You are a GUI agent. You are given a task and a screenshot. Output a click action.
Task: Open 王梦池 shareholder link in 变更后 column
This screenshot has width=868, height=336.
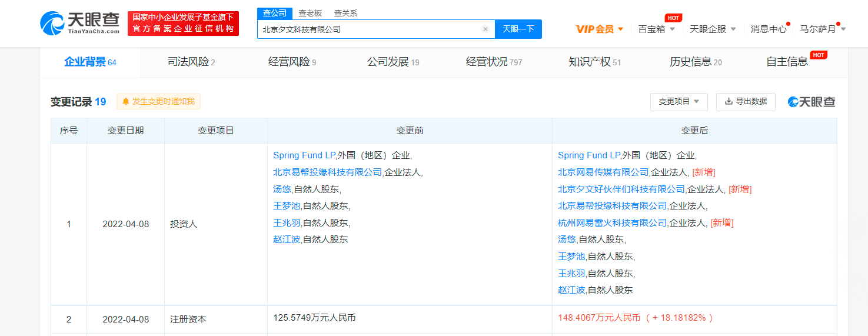click(571, 257)
